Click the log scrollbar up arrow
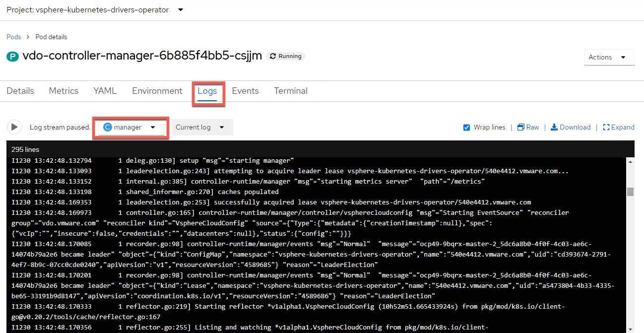Screen dimensions: 644x333 tap(630, 162)
